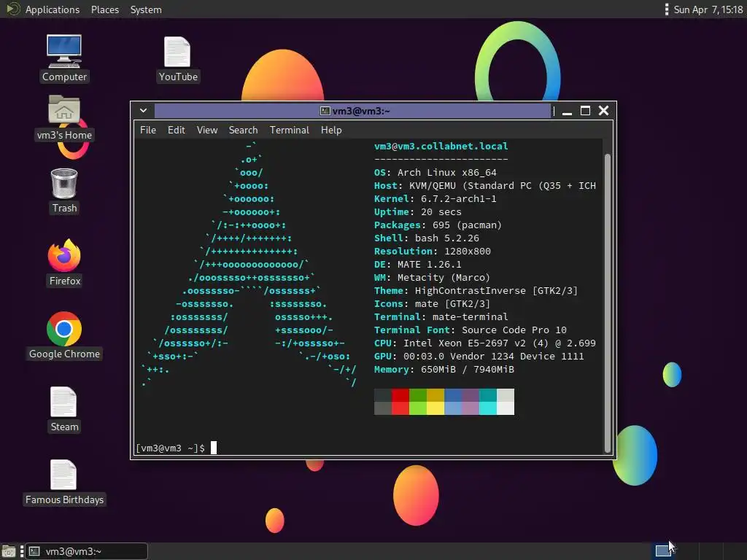747x560 pixels.
Task: Click the vm3@vm3.collabnet.local header text
Action: (x=441, y=146)
